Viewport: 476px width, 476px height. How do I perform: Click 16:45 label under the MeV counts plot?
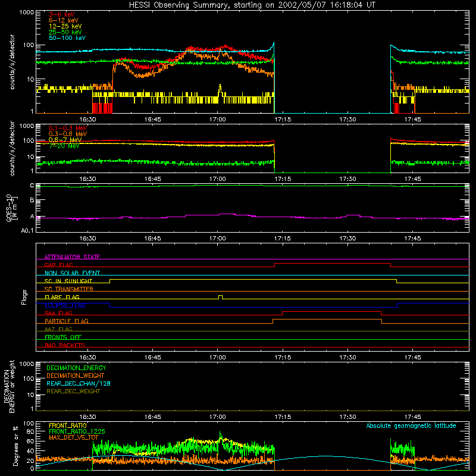pos(152,179)
